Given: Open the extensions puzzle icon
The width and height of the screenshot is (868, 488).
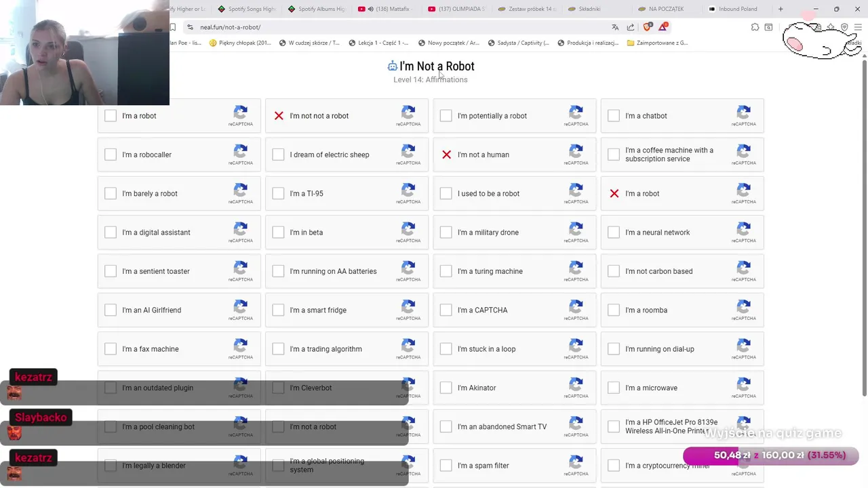Looking at the screenshot, I should click(x=755, y=27).
